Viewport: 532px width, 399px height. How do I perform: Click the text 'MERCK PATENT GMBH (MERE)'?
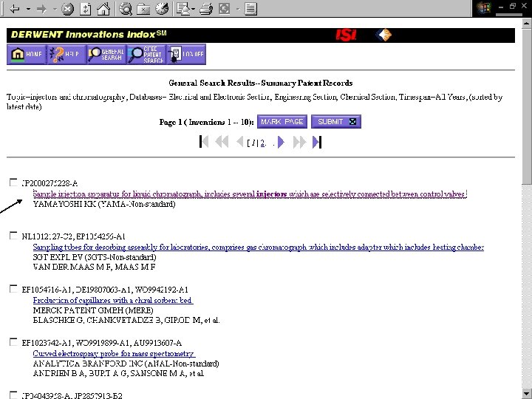(x=93, y=310)
